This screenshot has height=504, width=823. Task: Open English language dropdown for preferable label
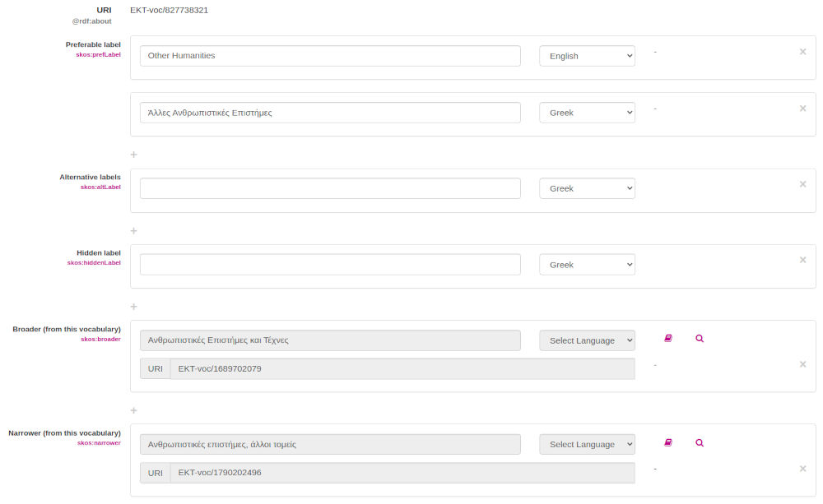[x=587, y=56]
